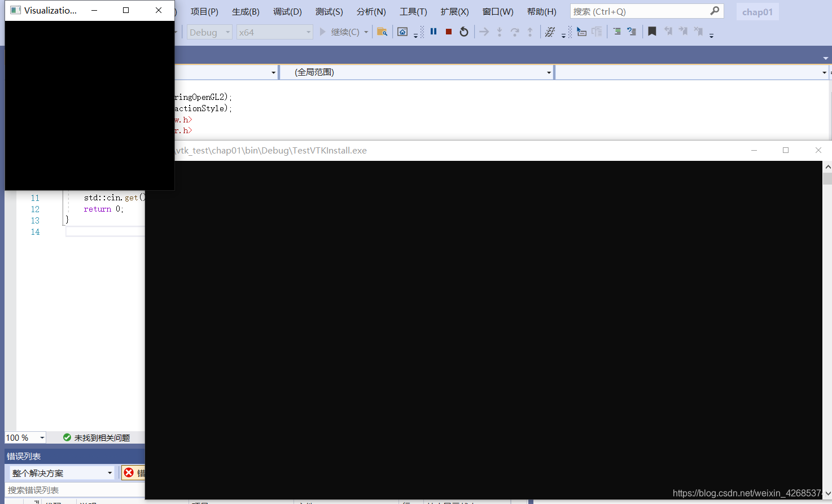
Task: Click the folder browse icon in toolbar
Action: tap(383, 32)
